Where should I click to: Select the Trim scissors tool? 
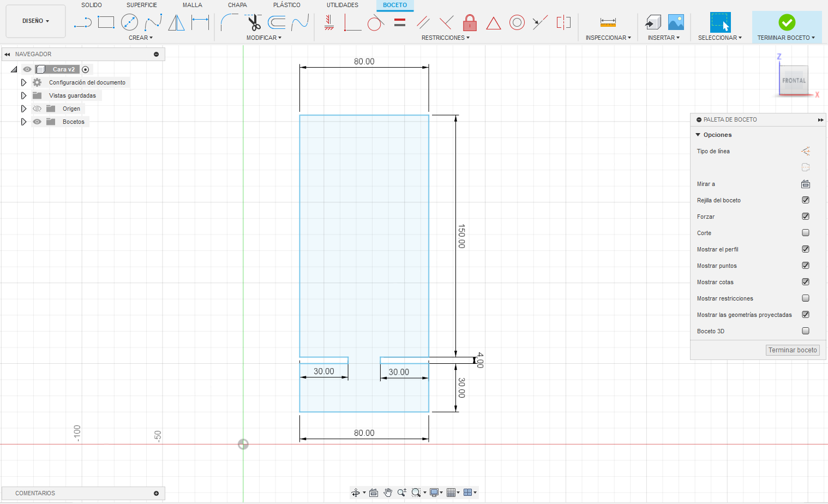[x=254, y=22]
